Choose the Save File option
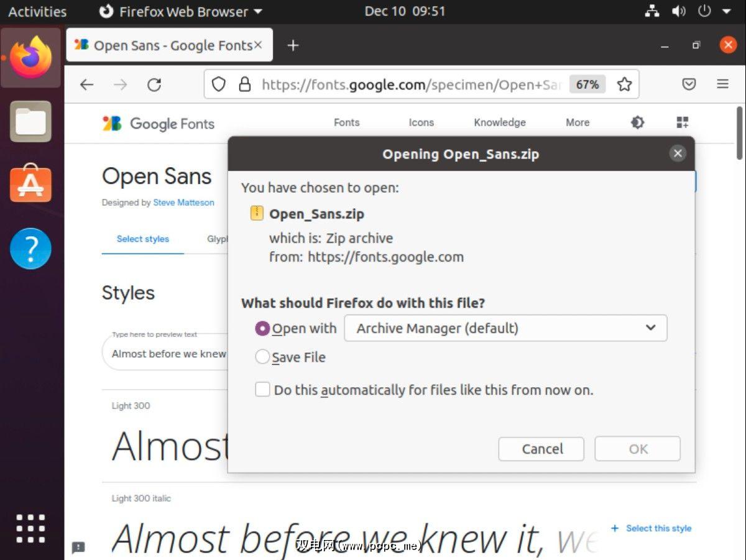746x560 pixels. click(262, 357)
